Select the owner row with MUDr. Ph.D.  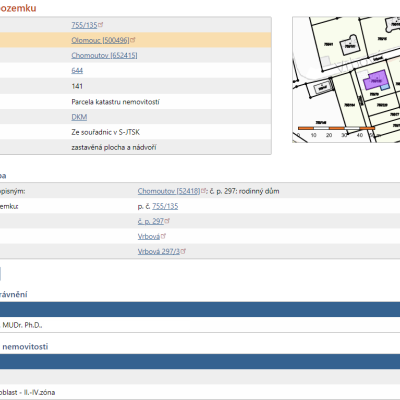(200, 325)
